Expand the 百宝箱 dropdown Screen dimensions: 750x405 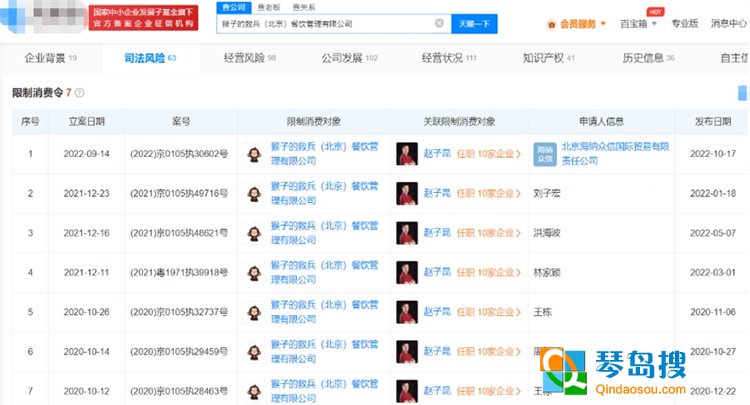(639, 24)
